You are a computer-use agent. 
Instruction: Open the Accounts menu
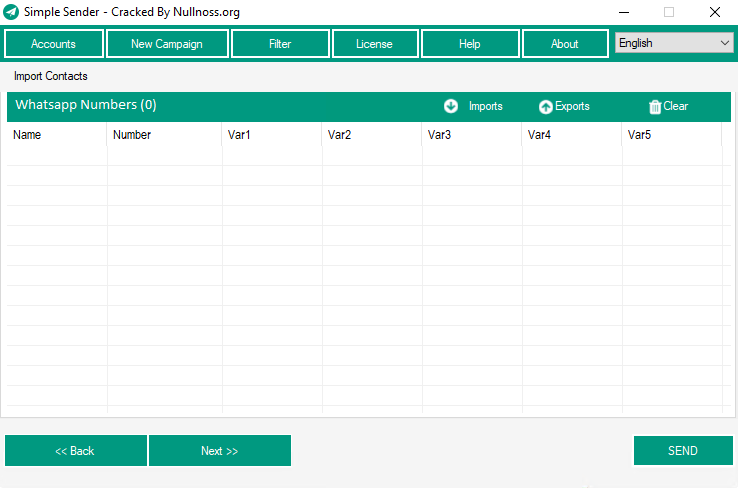(54, 44)
